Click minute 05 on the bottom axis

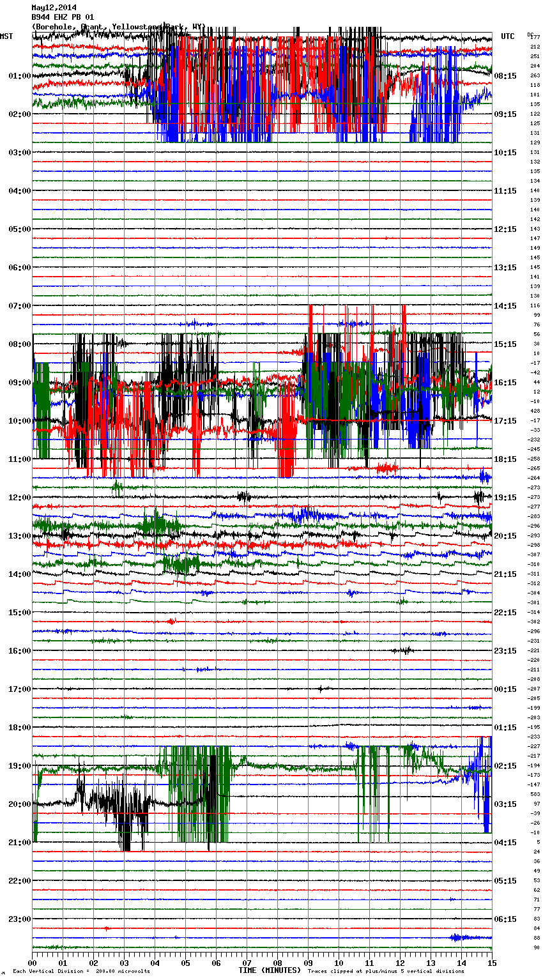[x=185, y=963]
